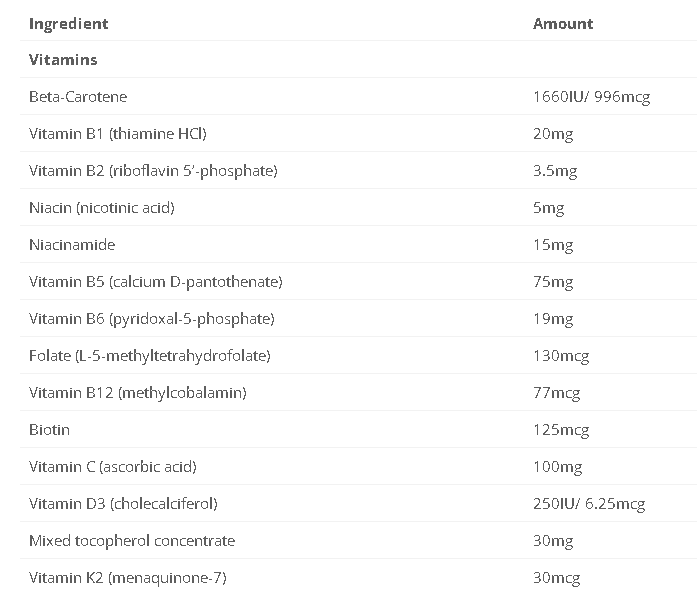697x594 pixels.
Task: Click the Biotin ingredient name
Action: [x=49, y=430]
